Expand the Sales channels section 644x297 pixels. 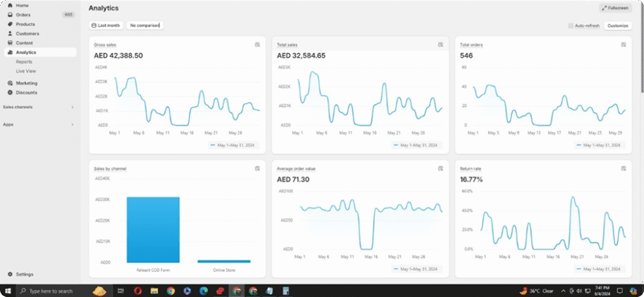pyautogui.click(x=72, y=107)
